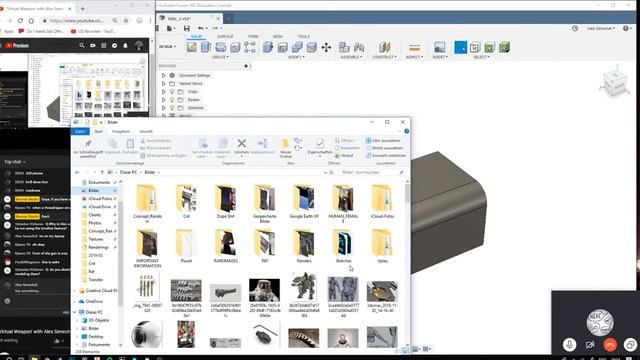Click the Inspect measure ruler icon
This screenshot has width=640, height=360.
[x=414, y=47]
